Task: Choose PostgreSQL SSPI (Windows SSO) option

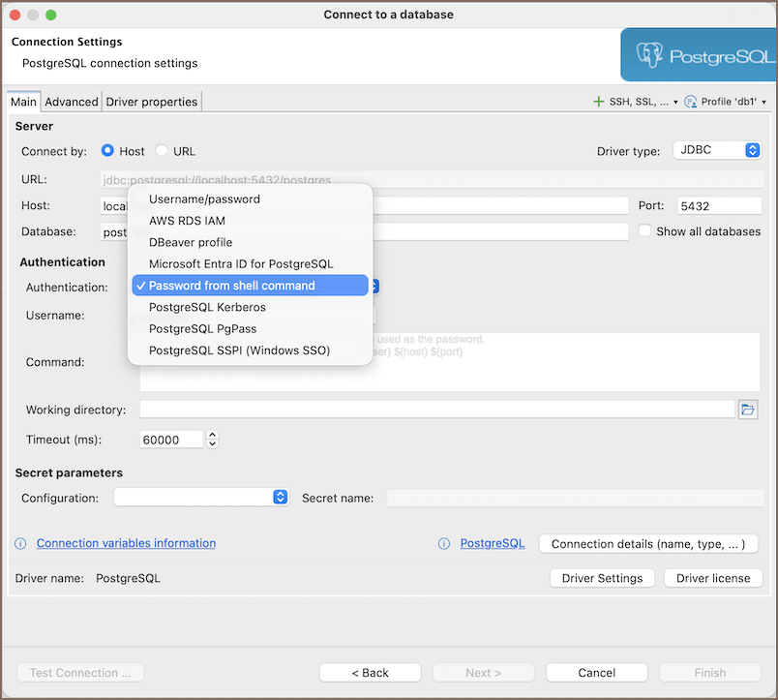Action: point(250,350)
